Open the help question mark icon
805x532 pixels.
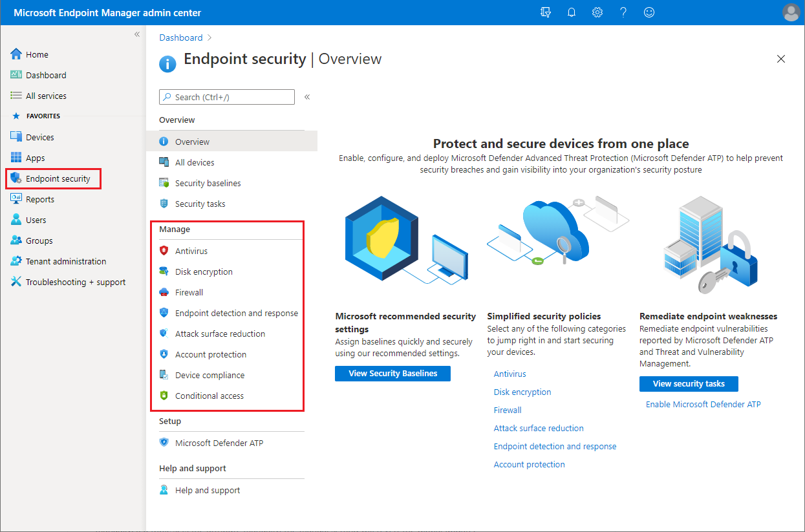623,12
